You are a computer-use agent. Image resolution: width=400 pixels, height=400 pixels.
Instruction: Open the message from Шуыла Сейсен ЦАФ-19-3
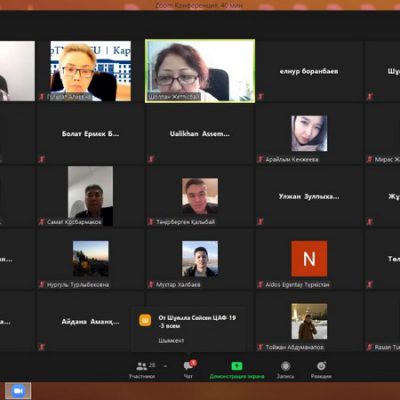point(188,329)
